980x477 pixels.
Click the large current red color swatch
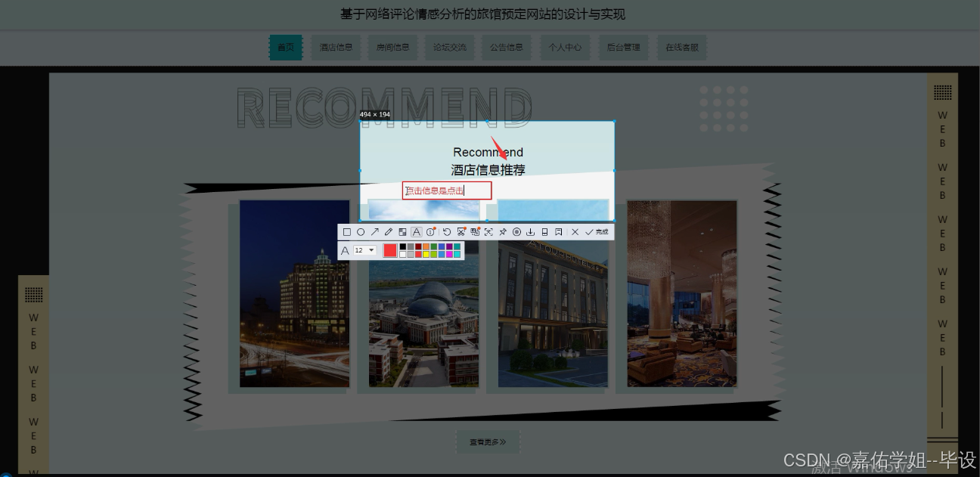point(390,250)
